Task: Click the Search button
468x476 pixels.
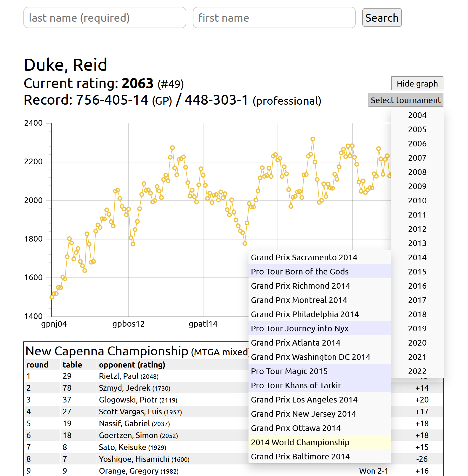Action: pos(382,18)
